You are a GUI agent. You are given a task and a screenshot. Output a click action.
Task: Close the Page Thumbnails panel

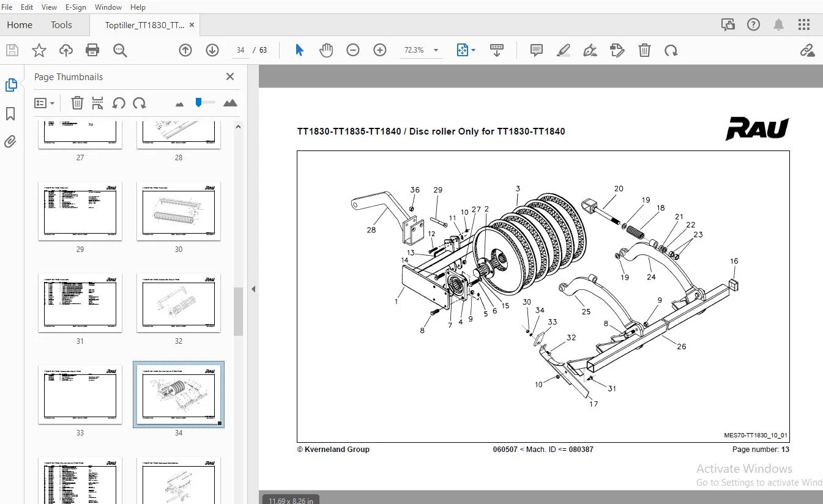[x=230, y=76]
